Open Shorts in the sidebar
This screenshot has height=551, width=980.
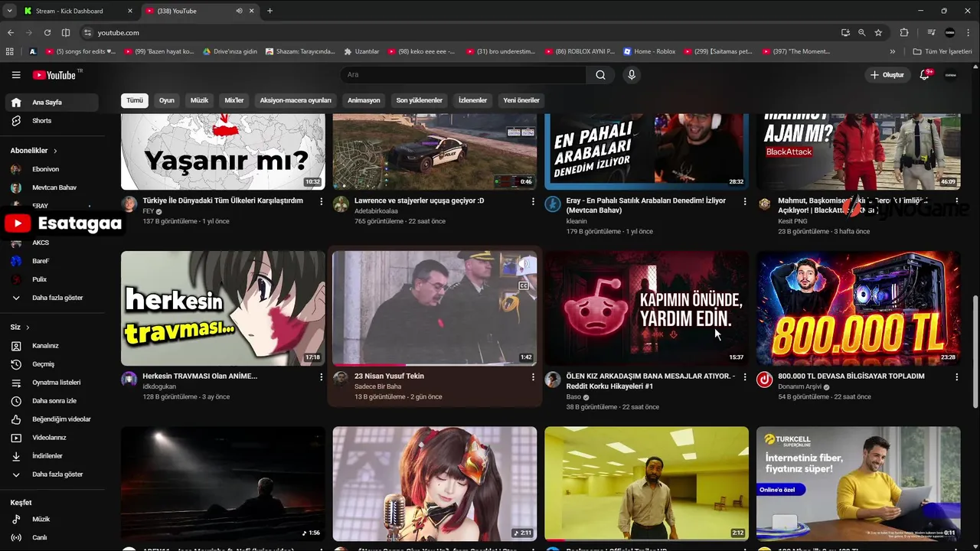point(51,121)
